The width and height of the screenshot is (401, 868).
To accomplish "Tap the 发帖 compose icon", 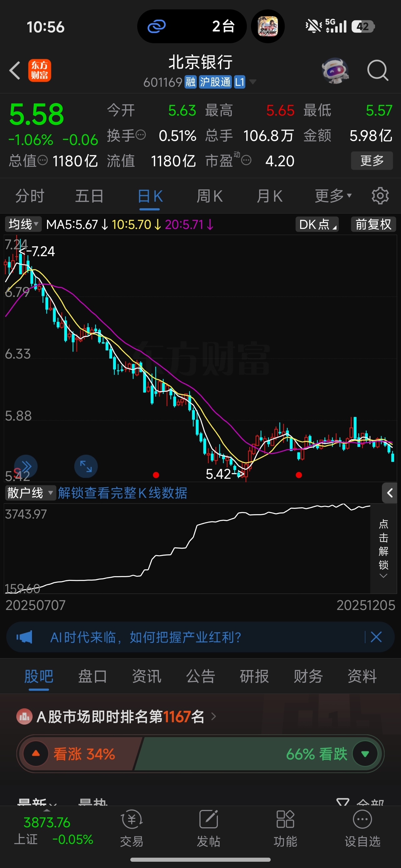I will pyautogui.click(x=209, y=819).
